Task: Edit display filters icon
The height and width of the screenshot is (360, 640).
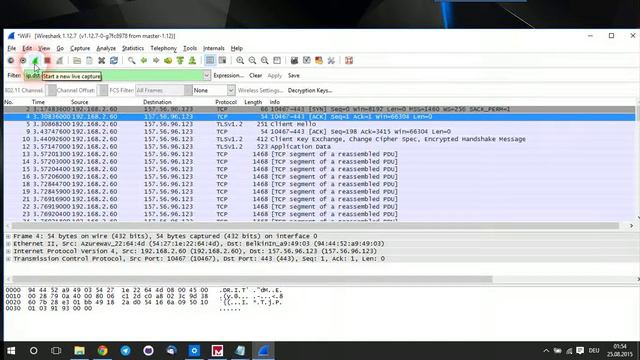Action: [307, 61]
